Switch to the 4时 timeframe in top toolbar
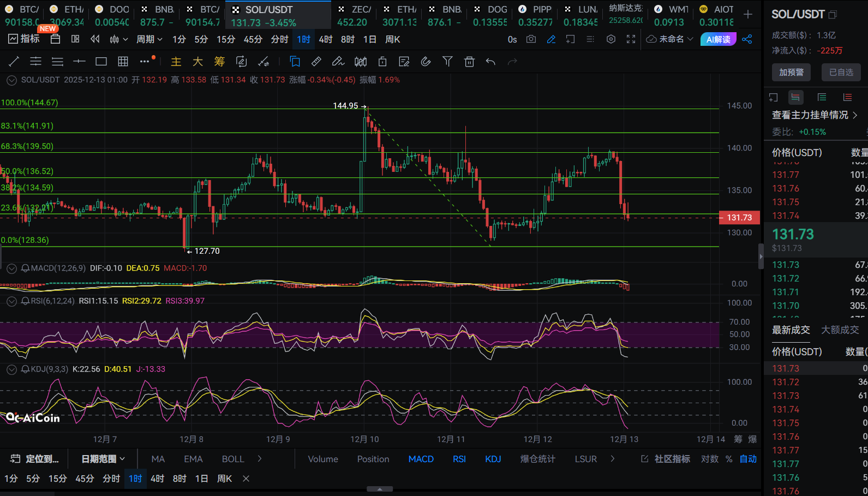Screen dimensions: 868x496 pyautogui.click(x=326, y=39)
